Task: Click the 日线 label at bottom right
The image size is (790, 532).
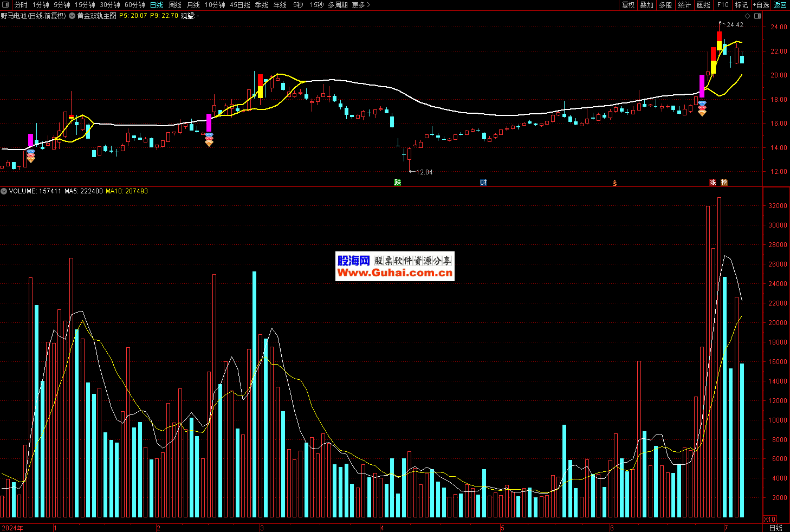Action: pos(776,528)
